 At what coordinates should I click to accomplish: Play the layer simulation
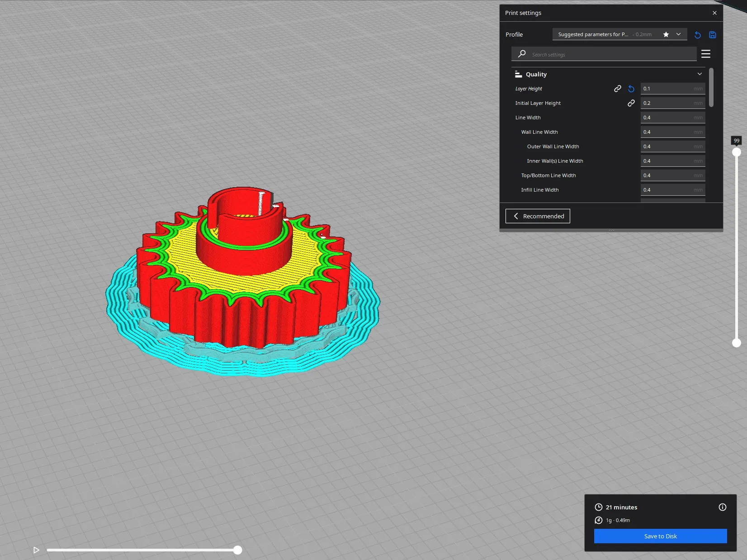pos(36,550)
